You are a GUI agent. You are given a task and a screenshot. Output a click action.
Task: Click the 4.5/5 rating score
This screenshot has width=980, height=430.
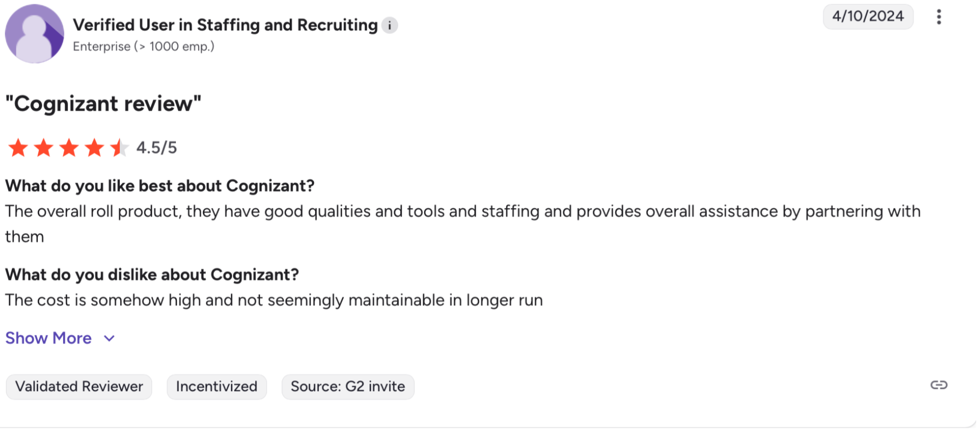[156, 147]
